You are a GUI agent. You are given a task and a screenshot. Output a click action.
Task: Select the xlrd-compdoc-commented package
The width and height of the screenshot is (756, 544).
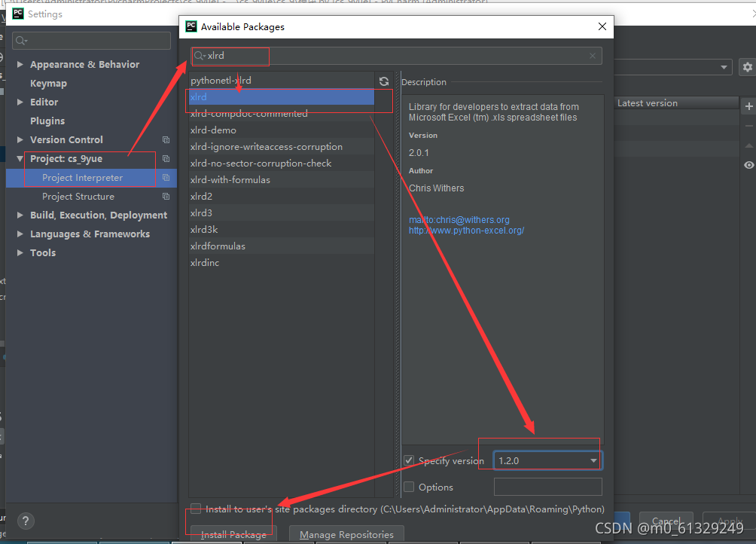click(281, 113)
